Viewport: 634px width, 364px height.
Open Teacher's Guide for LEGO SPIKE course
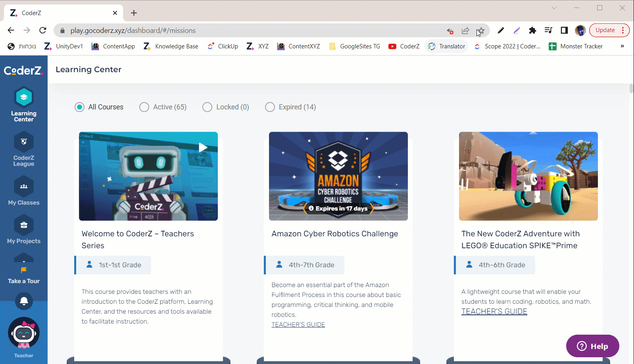coord(494,312)
